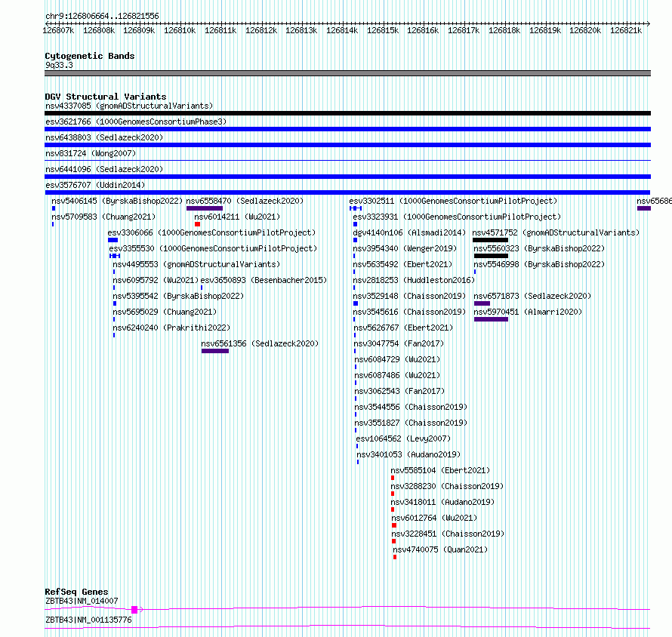
Task: Select nsv6441096 (Sedlazeck2020) variant label
Action: 104,169
